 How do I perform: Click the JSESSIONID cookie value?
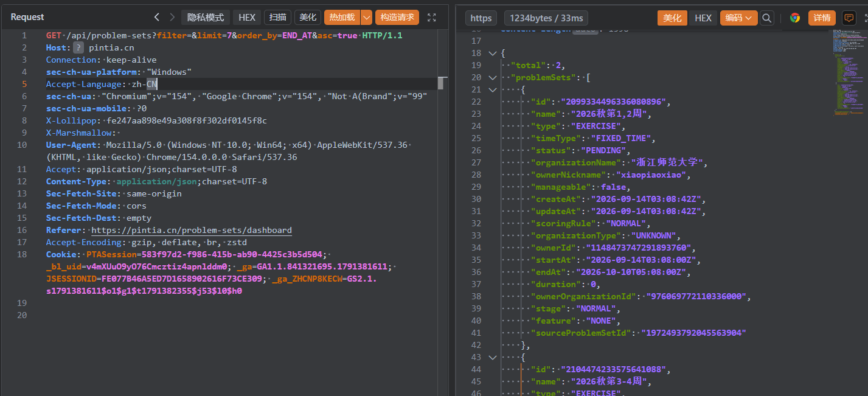coord(181,279)
